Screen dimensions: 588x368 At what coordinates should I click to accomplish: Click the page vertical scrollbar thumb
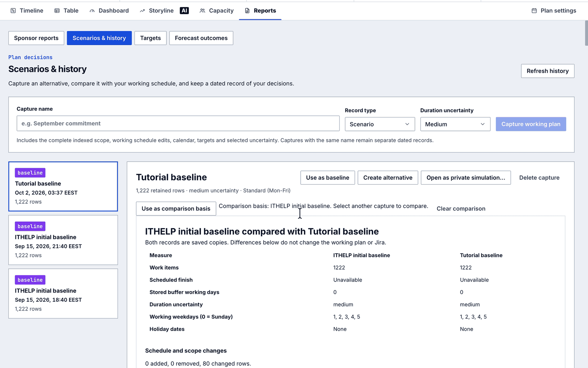[586, 33]
